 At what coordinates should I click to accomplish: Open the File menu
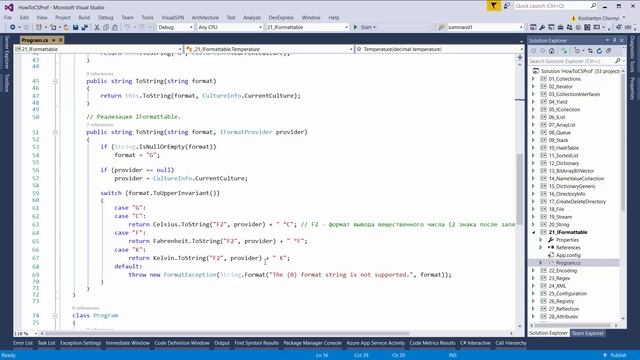tap(8, 18)
